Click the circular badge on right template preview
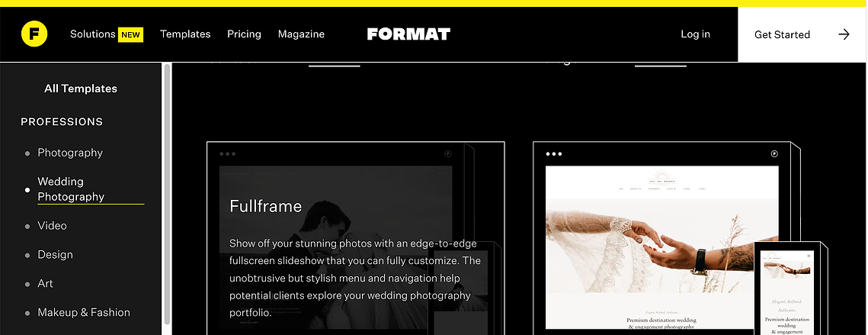The height and width of the screenshot is (335, 868). pyautogui.click(x=774, y=154)
